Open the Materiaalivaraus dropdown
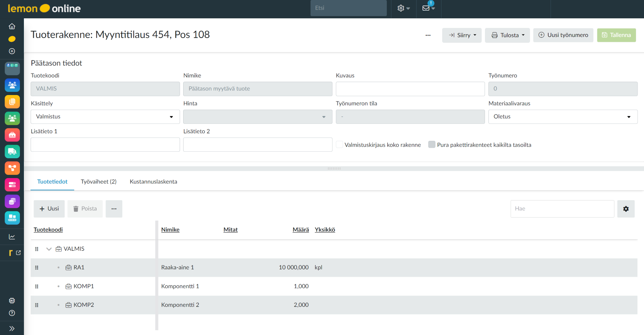This screenshot has width=644, height=335. pyautogui.click(x=563, y=117)
